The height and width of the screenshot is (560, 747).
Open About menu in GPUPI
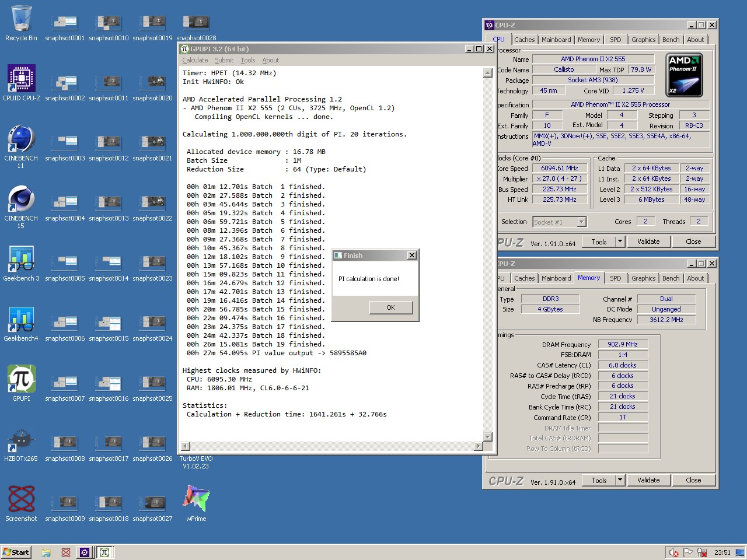pyautogui.click(x=270, y=60)
